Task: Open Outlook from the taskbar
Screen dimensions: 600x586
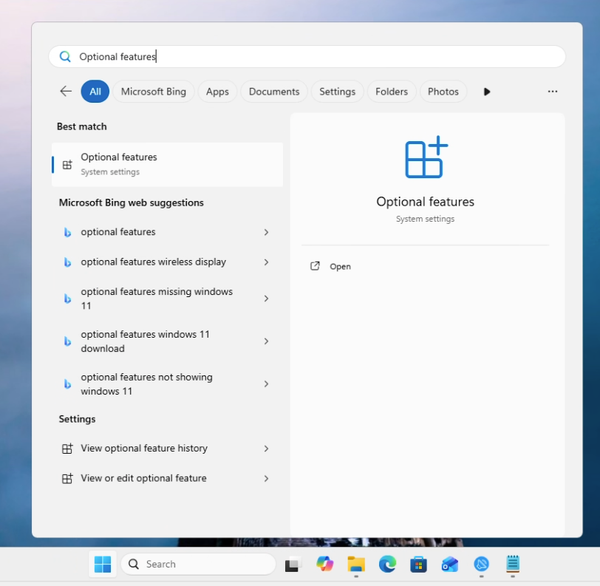Action: coord(450,565)
